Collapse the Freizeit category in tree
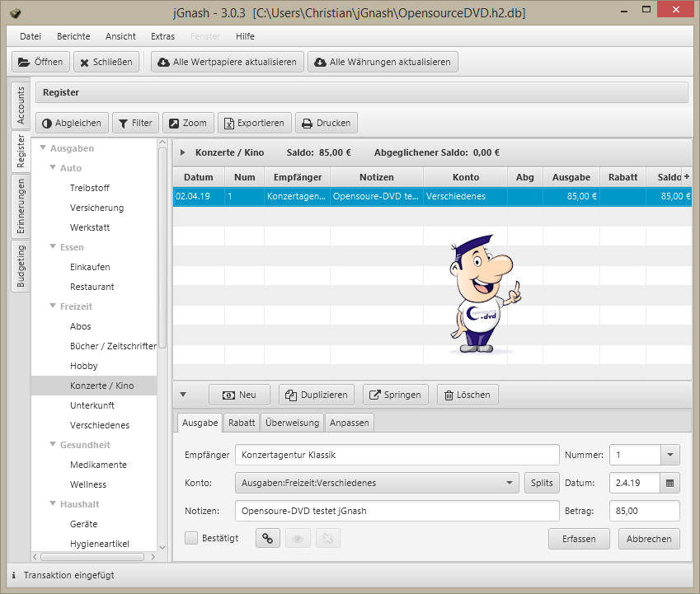The height and width of the screenshot is (594, 700). [x=53, y=306]
